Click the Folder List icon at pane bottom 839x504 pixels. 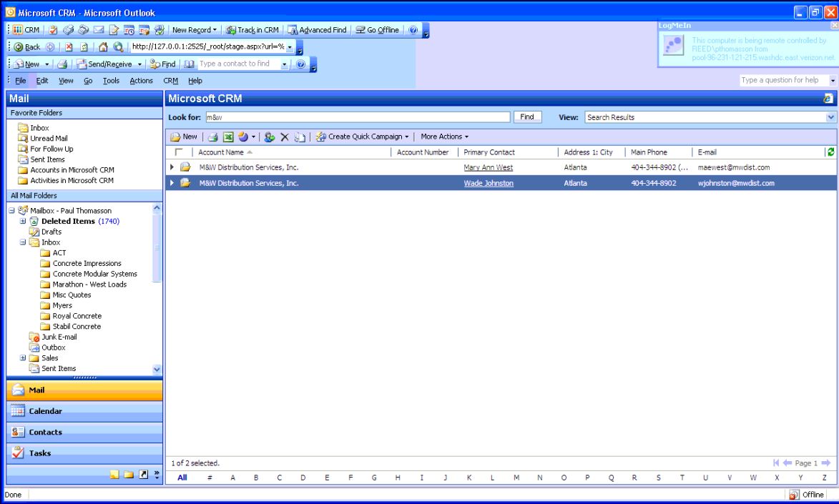click(129, 475)
